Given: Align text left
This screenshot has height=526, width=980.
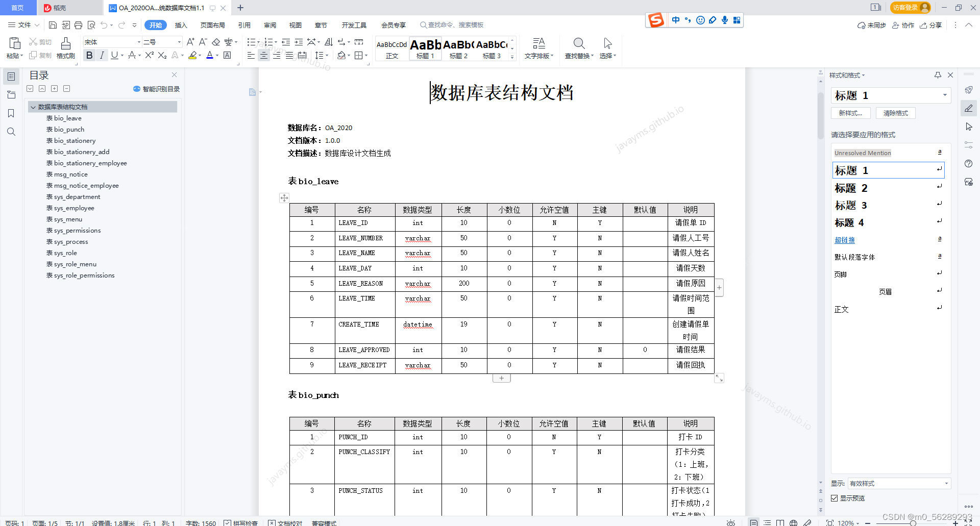Looking at the screenshot, I should pyautogui.click(x=251, y=55).
